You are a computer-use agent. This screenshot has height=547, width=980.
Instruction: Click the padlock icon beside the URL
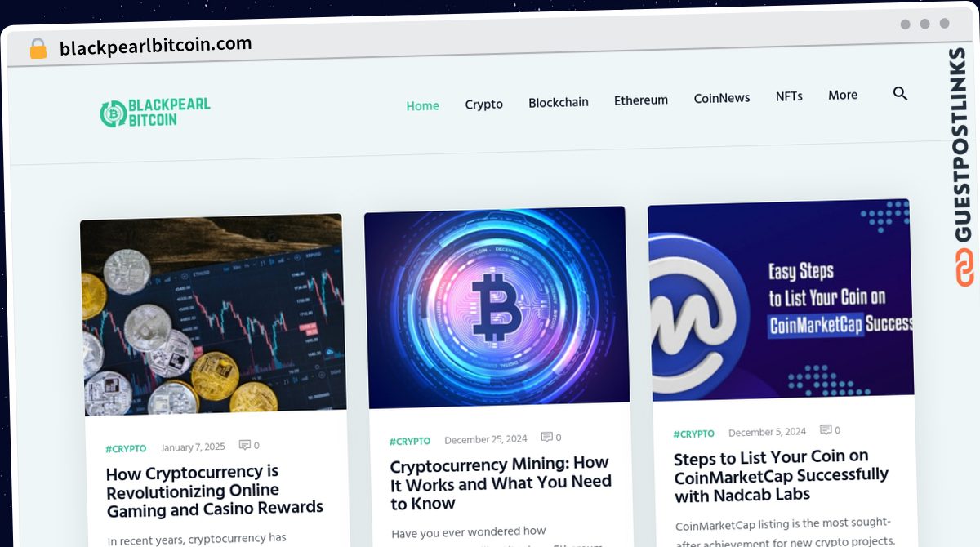(38, 49)
